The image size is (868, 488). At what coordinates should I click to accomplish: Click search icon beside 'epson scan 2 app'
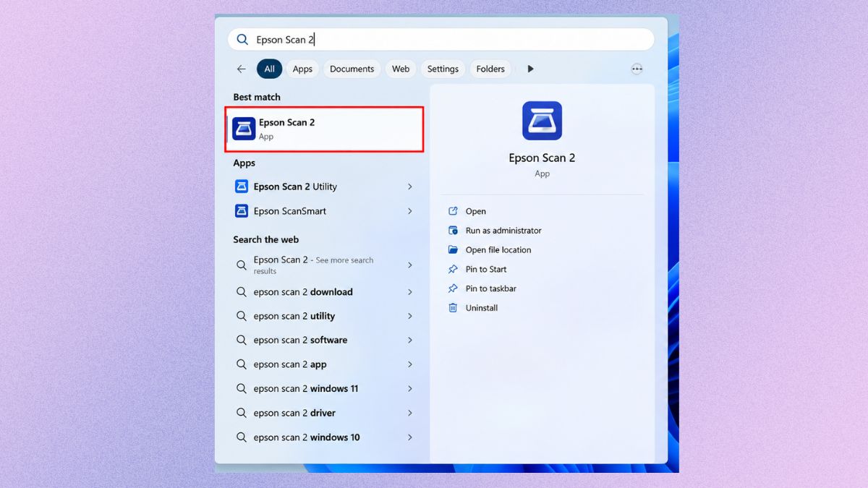[x=242, y=364]
